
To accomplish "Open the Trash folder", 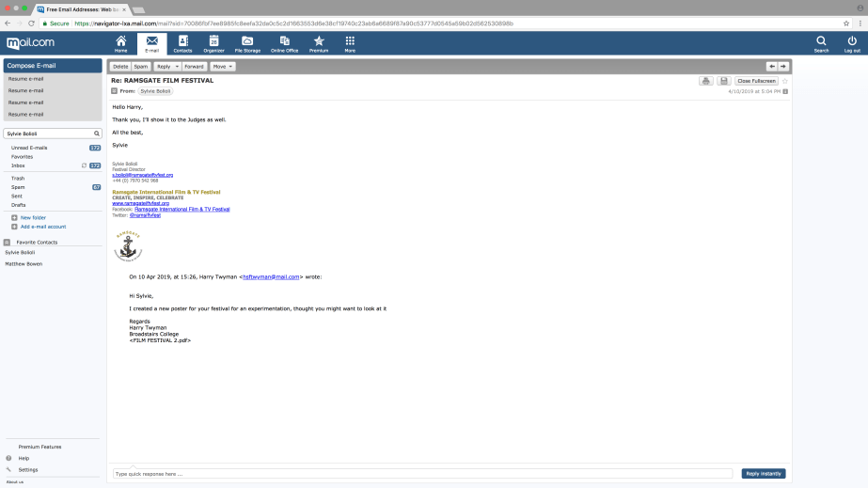I will [18, 178].
